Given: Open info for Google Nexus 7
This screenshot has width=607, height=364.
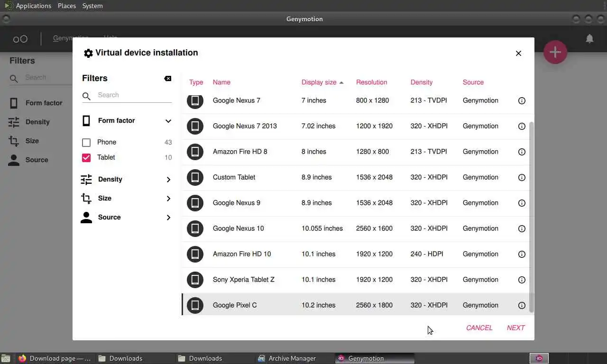Looking at the screenshot, I should (x=522, y=100).
